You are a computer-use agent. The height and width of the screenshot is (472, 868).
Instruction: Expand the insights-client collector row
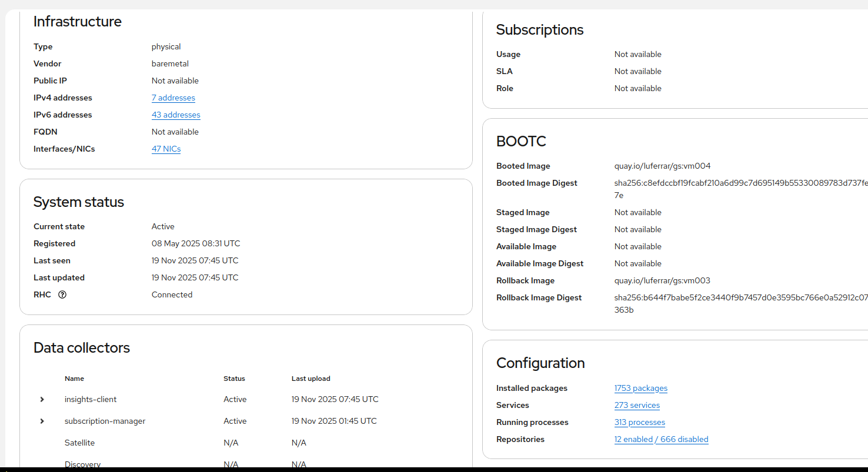42,399
